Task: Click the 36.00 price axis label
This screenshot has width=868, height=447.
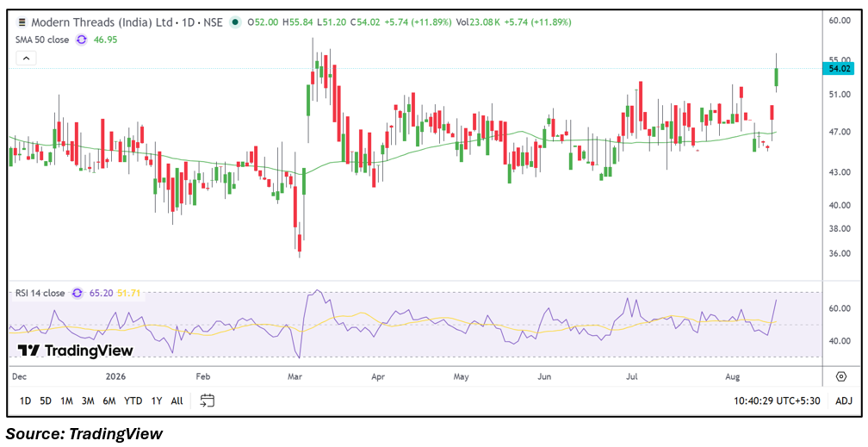Action: 840,254
